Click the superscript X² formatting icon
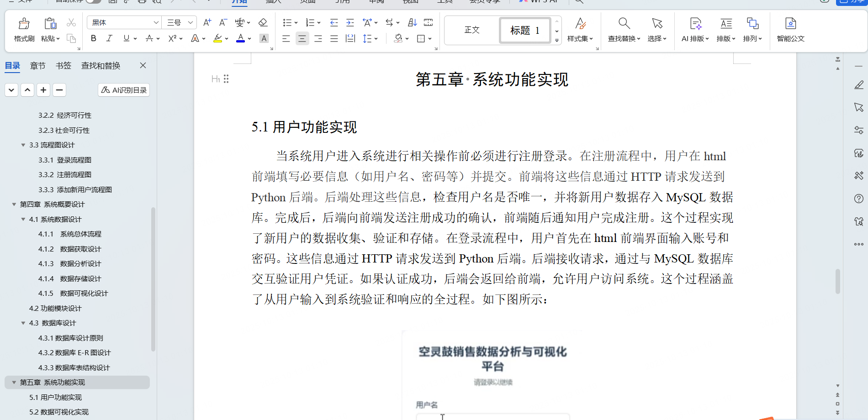This screenshot has width=868, height=420. (x=172, y=38)
